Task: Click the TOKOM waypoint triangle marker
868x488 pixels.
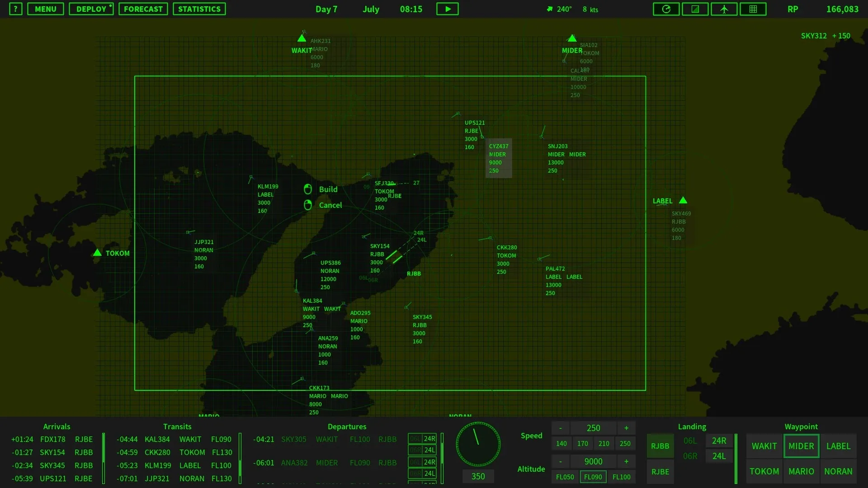Action: coord(97,253)
